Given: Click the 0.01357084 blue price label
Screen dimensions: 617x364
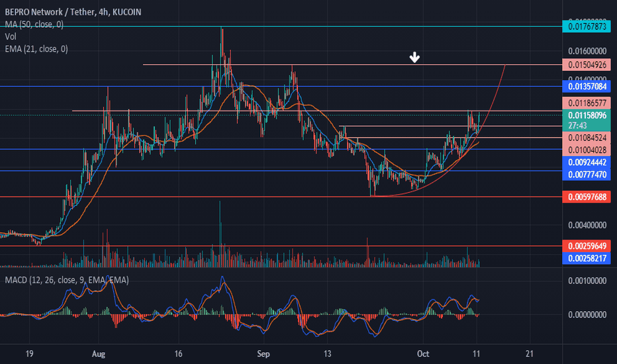Looking at the screenshot, I should click(x=587, y=86).
